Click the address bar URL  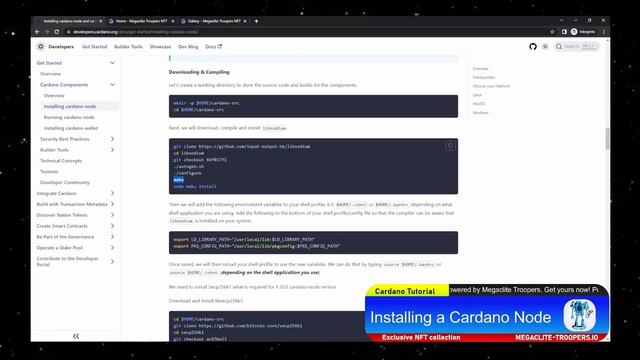136,31
